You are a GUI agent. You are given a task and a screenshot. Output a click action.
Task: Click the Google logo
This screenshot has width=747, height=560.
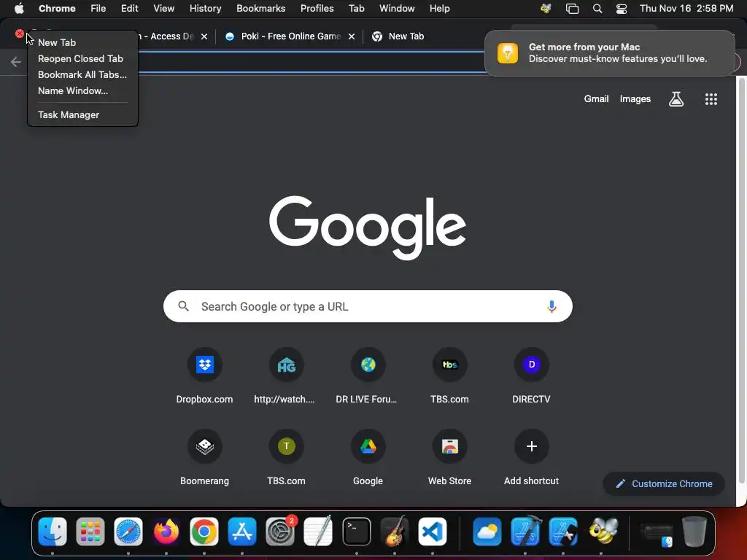pyautogui.click(x=368, y=228)
